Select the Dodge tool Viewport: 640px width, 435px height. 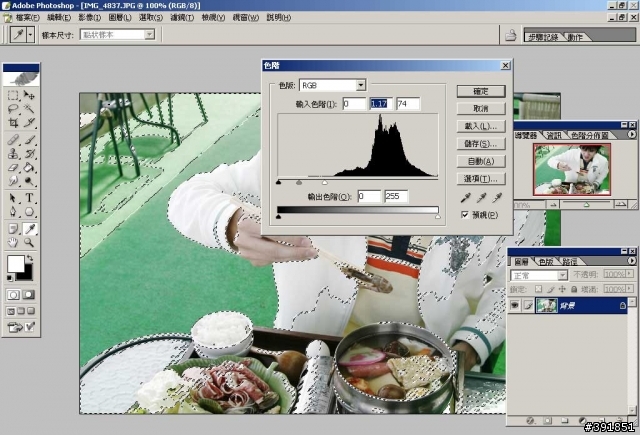tap(29, 181)
